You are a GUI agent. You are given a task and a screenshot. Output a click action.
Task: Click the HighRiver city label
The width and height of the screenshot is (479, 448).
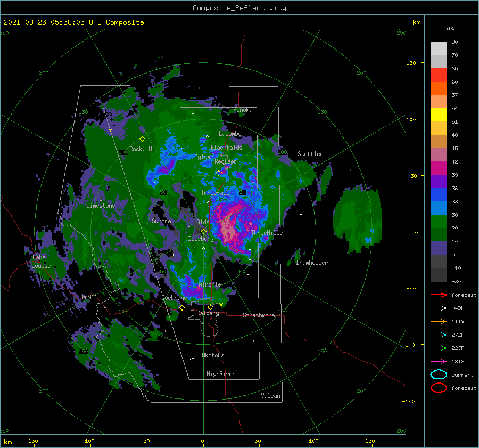click(221, 374)
